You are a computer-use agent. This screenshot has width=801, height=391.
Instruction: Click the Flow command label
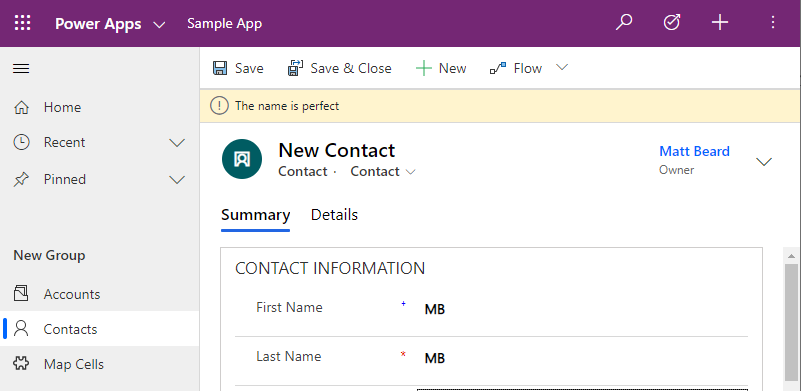(x=528, y=68)
